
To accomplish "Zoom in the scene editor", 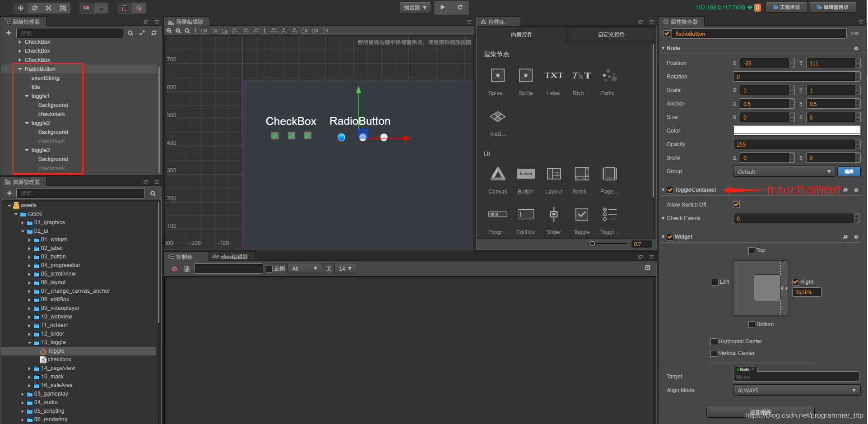I will 169,31.
